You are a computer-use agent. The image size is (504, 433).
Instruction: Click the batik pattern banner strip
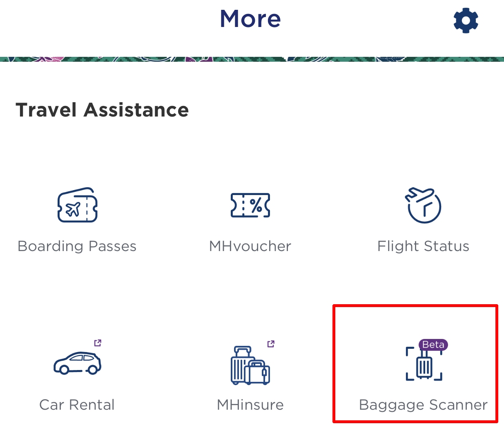coord(252,59)
